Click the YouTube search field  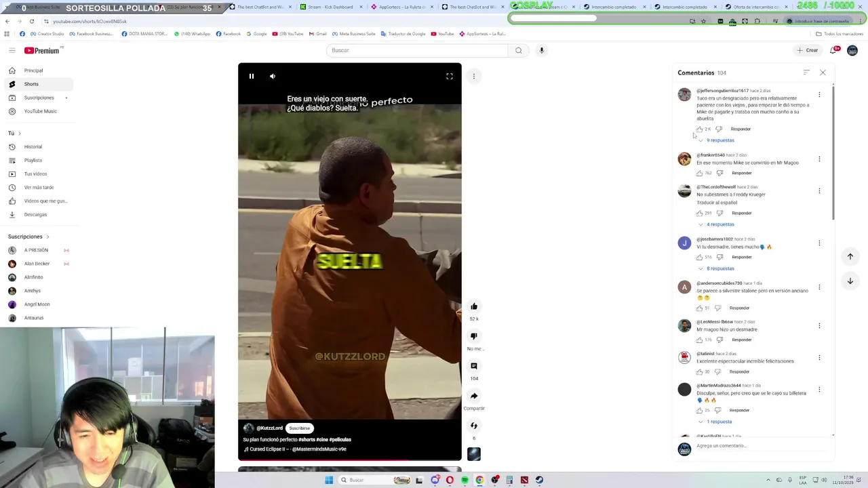coord(417,50)
